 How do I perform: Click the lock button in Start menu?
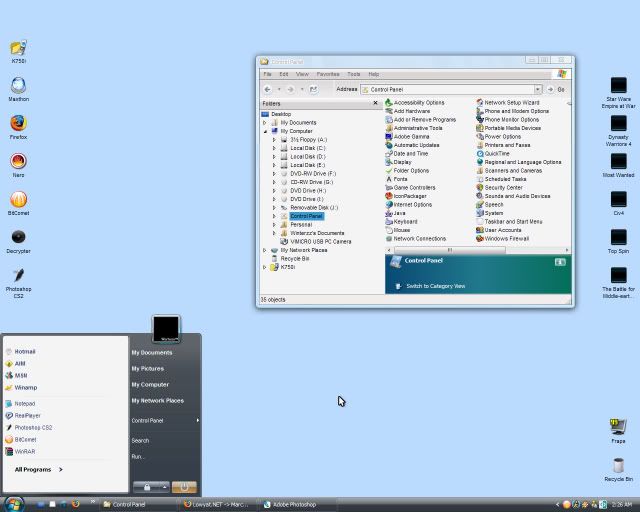click(147, 487)
